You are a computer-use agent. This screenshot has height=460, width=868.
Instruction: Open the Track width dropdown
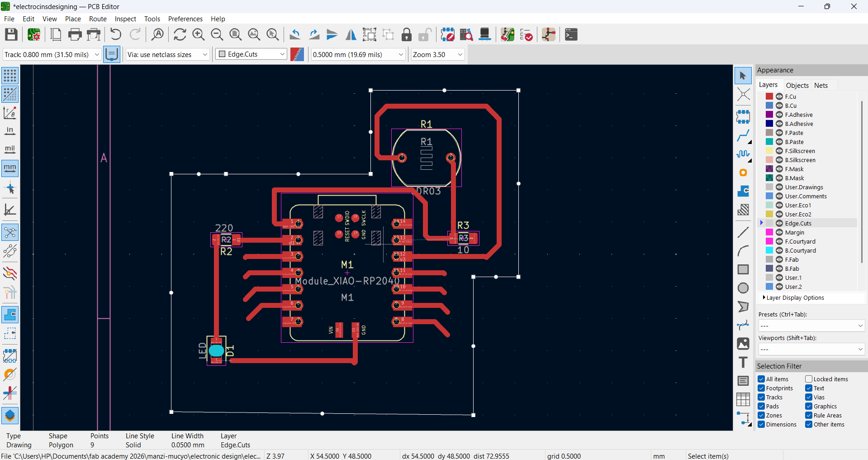52,54
